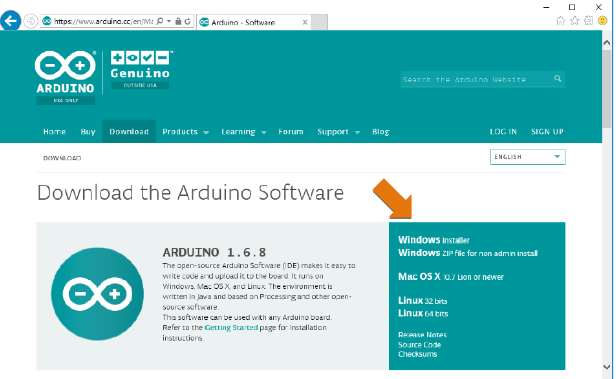The height and width of the screenshot is (379, 616).
Task: Download the Windows Installer
Action: coord(434,240)
